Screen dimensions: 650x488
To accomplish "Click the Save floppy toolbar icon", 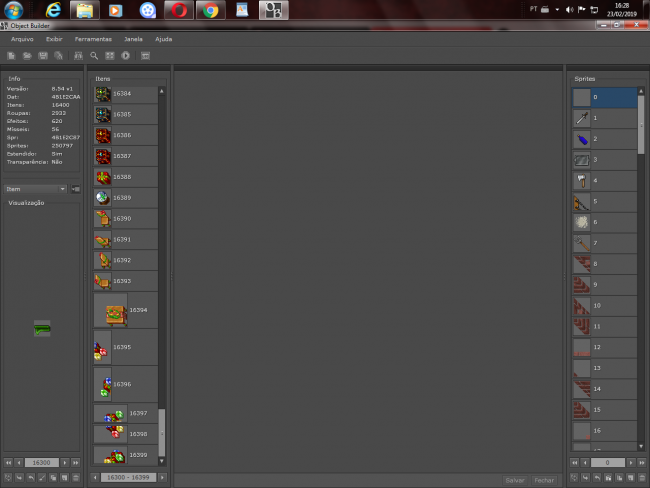I will click(43, 56).
